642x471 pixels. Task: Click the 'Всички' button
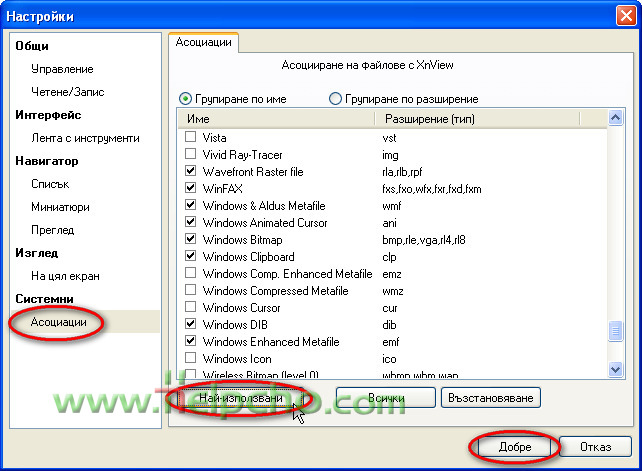pyautogui.click(x=386, y=398)
